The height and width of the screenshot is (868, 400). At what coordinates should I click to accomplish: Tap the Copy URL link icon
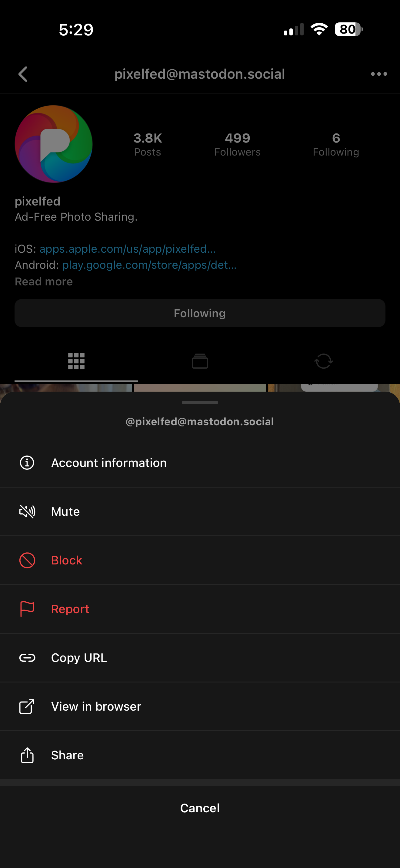coord(27,658)
